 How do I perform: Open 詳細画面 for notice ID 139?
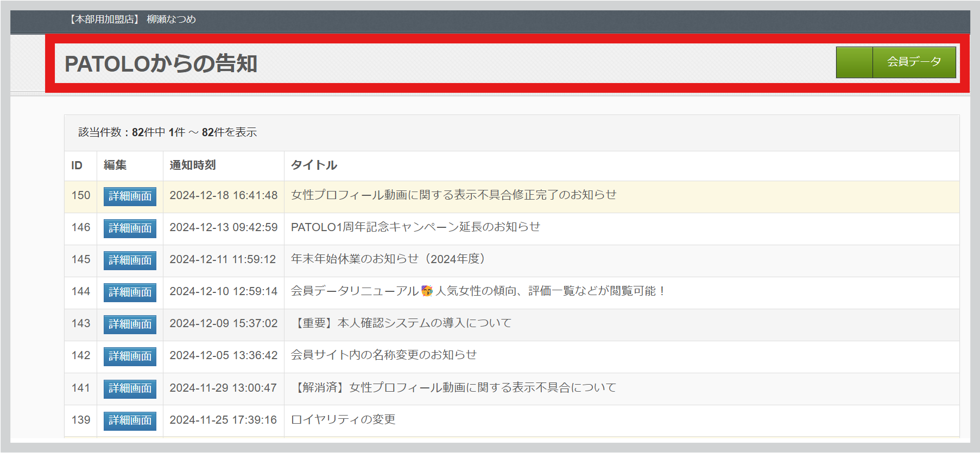coord(130,420)
